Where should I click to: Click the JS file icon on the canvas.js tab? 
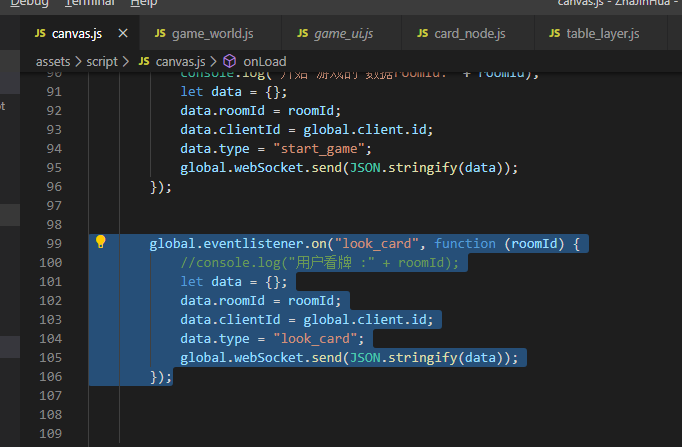click(x=40, y=33)
